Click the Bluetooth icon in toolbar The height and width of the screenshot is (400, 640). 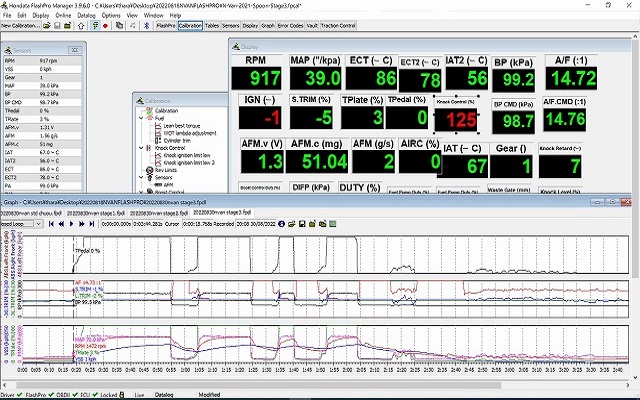pyautogui.click(x=146, y=26)
